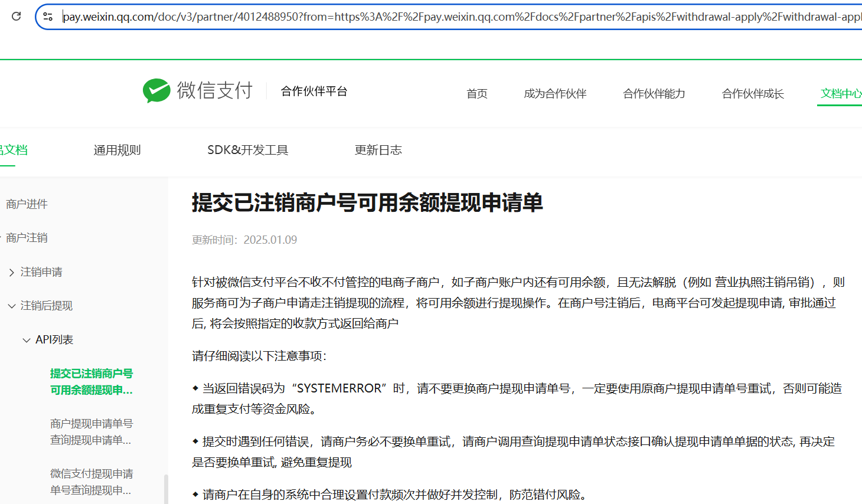Collapse the API列表 chevron
This screenshot has width=862, height=504.
pyautogui.click(x=26, y=340)
